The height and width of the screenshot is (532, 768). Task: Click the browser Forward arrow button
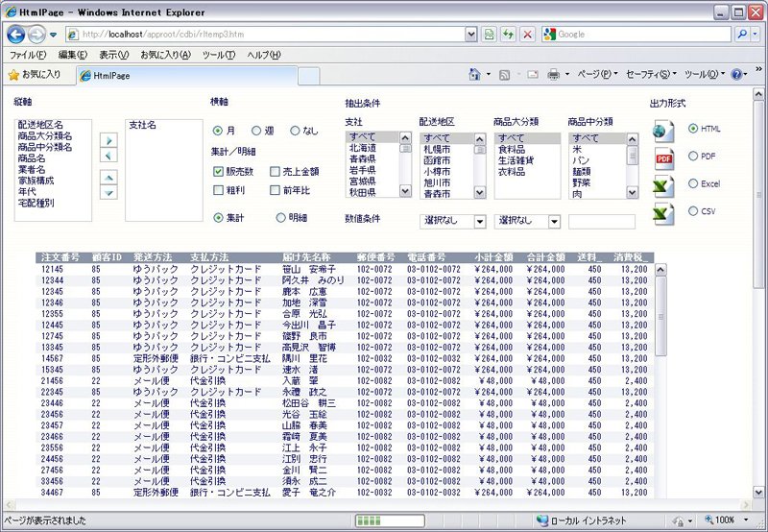coord(36,35)
